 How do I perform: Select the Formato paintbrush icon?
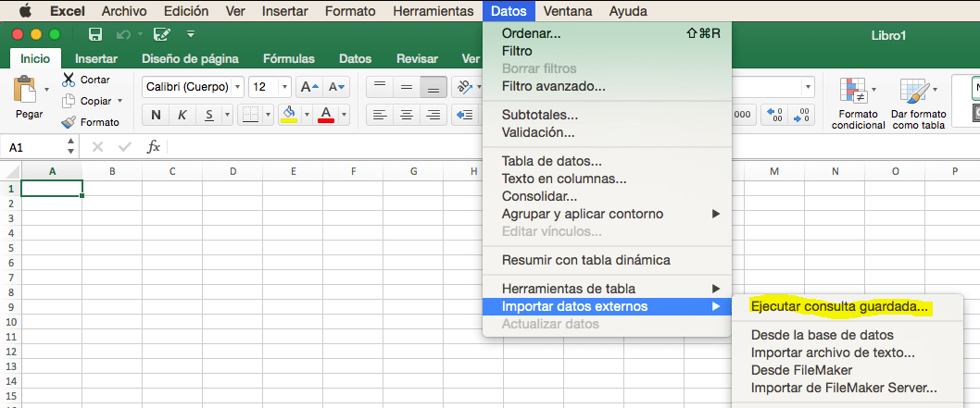click(69, 122)
